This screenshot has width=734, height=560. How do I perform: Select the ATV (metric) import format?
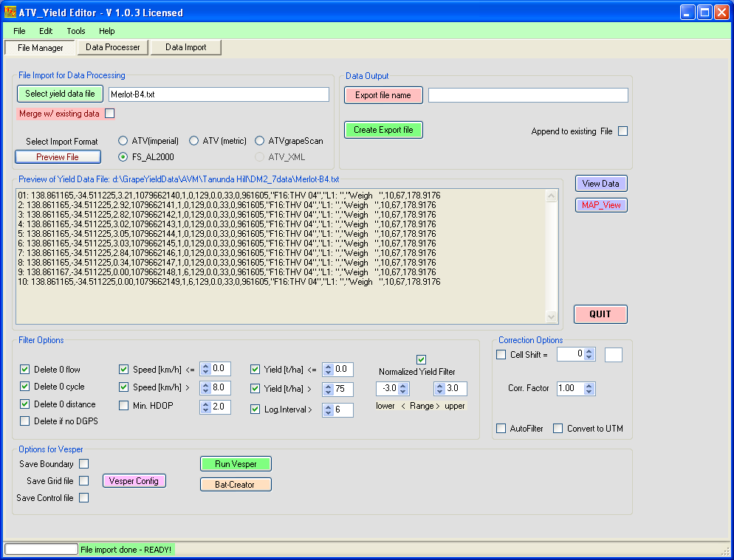194,141
